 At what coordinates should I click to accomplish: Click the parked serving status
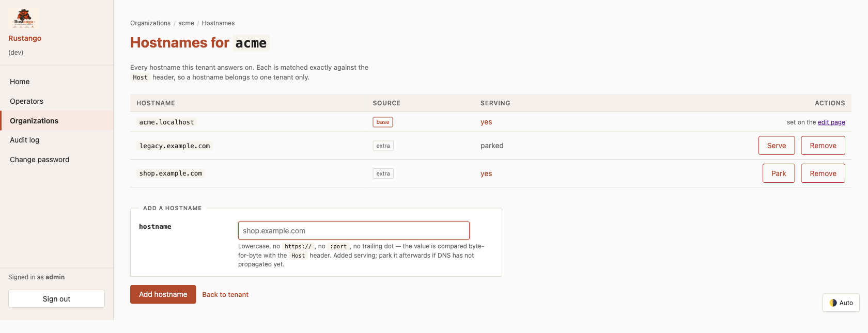(492, 146)
